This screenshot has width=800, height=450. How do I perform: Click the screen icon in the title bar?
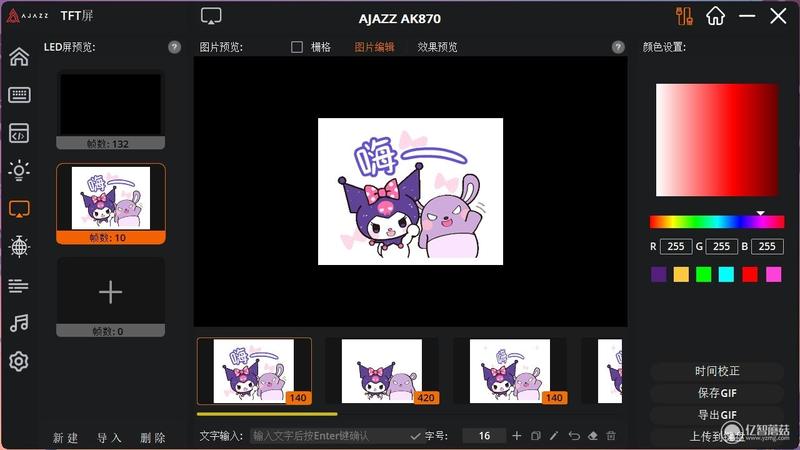[211, 16]
